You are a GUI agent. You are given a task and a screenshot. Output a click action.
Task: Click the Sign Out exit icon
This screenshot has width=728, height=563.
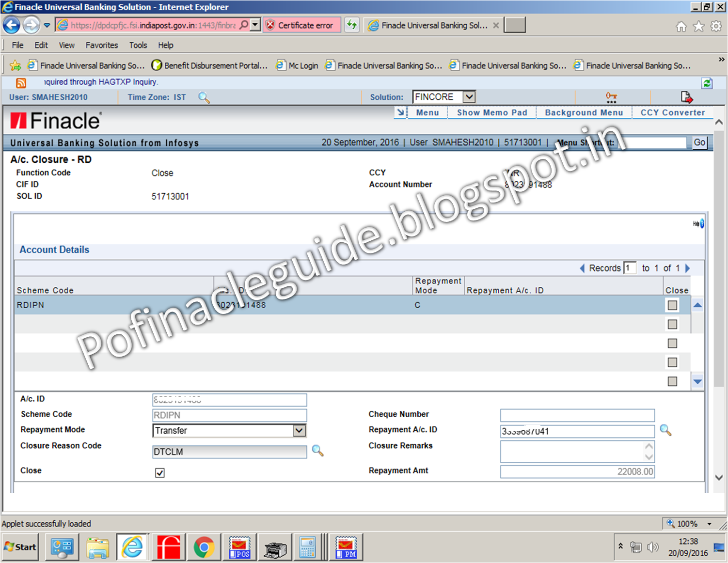coord(686,97)
